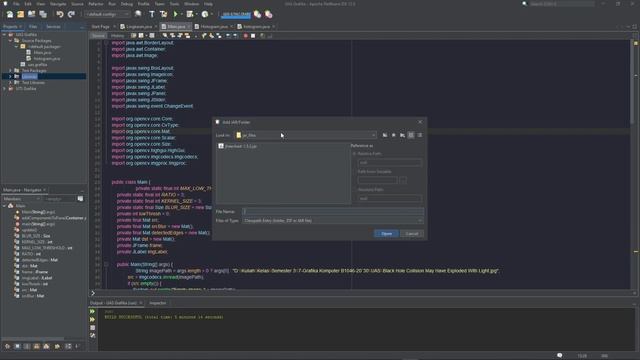
Task: Open the Refactor menu
Action: coord(96,4)
